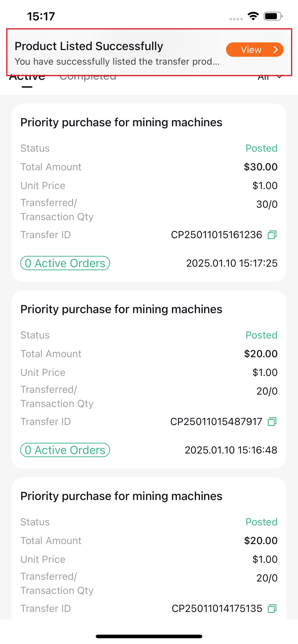Select the second mining machines listing title
Viewport: 298px width, 644px height.
click(121, 309)
